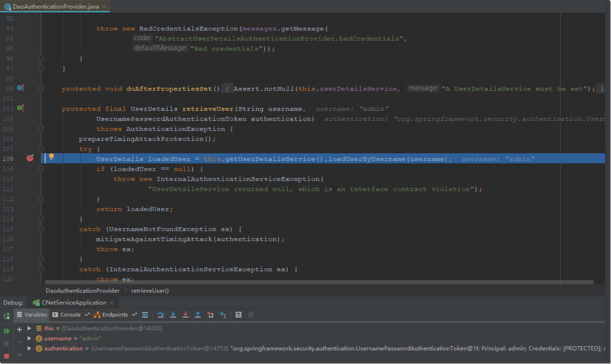Click retrieveUser method name on line 103
Image resolution: width=611 pixels, height=364 pixels.
tap(208, 109)
